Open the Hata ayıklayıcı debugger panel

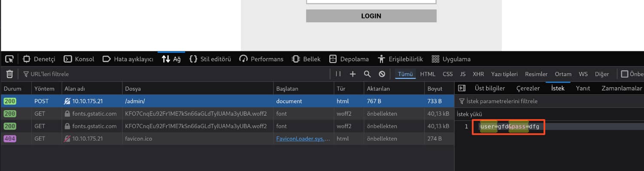[x=128, y=59]
